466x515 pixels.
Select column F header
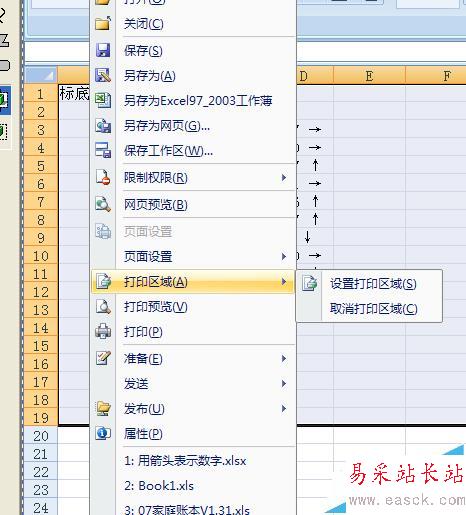(436, 76)
